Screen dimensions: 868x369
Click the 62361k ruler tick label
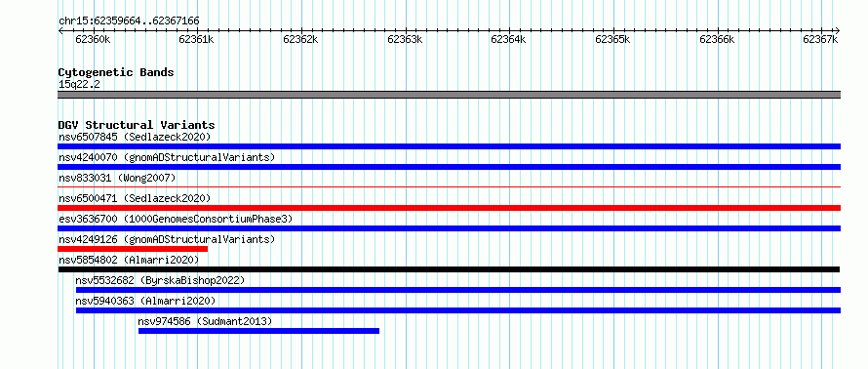coord(197,39)
